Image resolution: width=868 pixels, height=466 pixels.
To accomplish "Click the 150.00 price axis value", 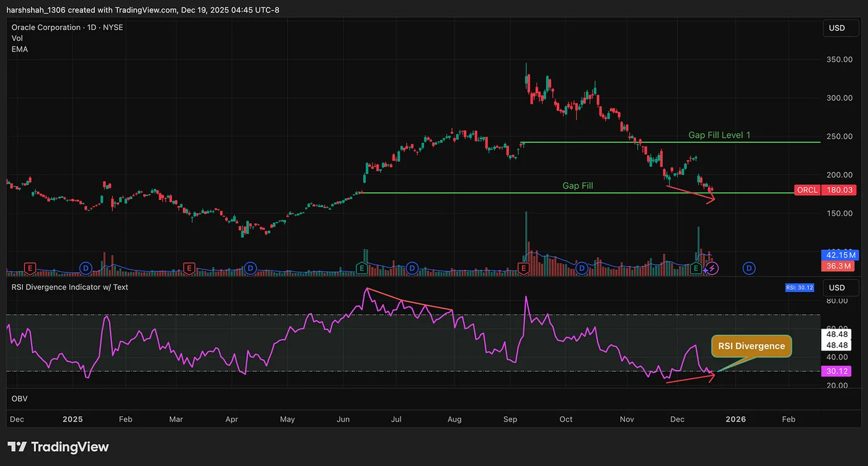I will (x=838, y=213).
